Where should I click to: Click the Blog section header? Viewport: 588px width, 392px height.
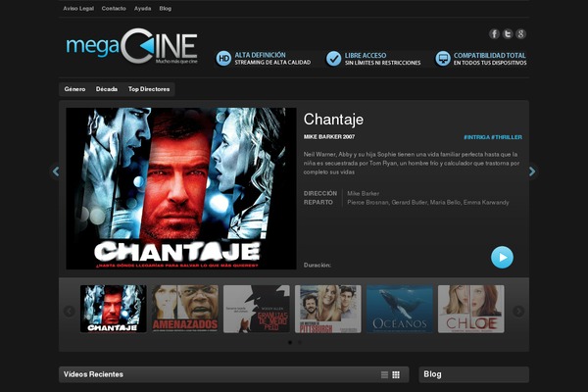click(474, 374)
